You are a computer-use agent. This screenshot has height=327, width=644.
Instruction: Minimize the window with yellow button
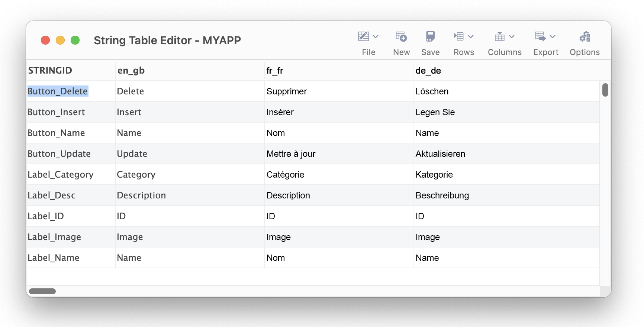[60, 40]
